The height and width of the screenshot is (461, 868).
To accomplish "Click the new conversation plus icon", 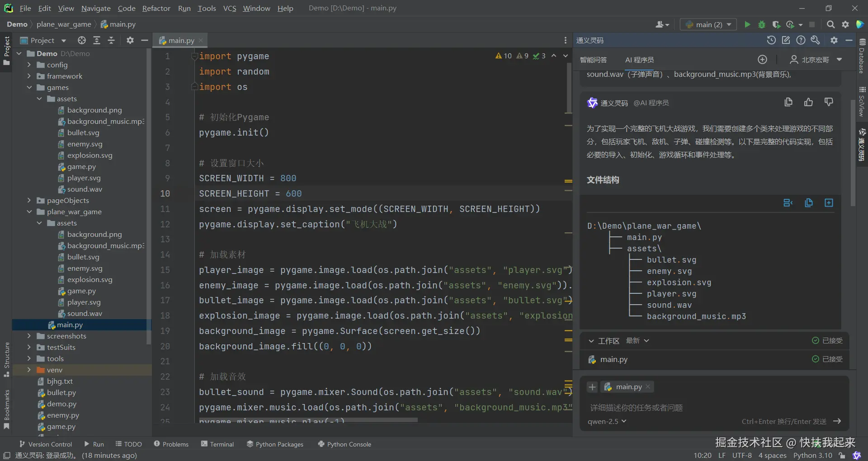I will (x=762, y=60).
